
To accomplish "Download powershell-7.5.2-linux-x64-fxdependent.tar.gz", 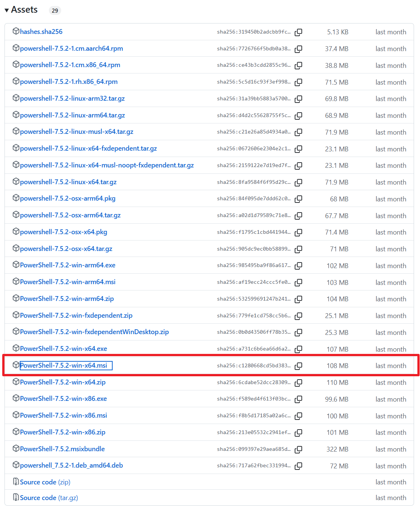I will pos(88,148).
